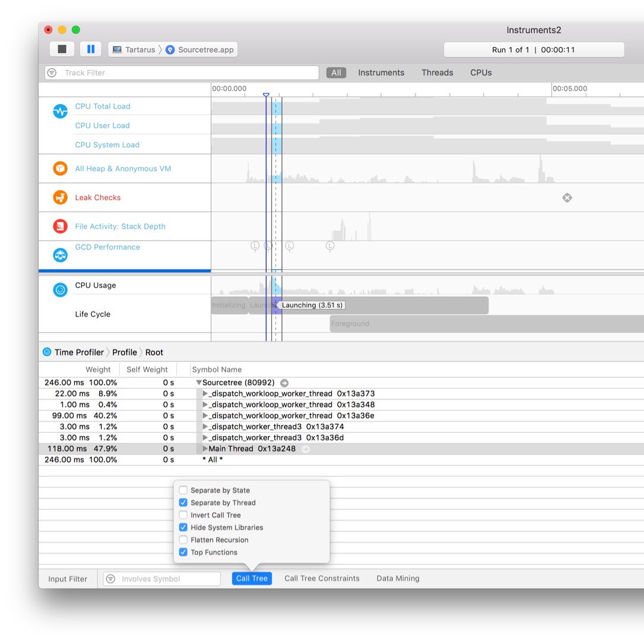Click the timeline inspection head marker
Screen dimensions: 644x644
[266, 95]
